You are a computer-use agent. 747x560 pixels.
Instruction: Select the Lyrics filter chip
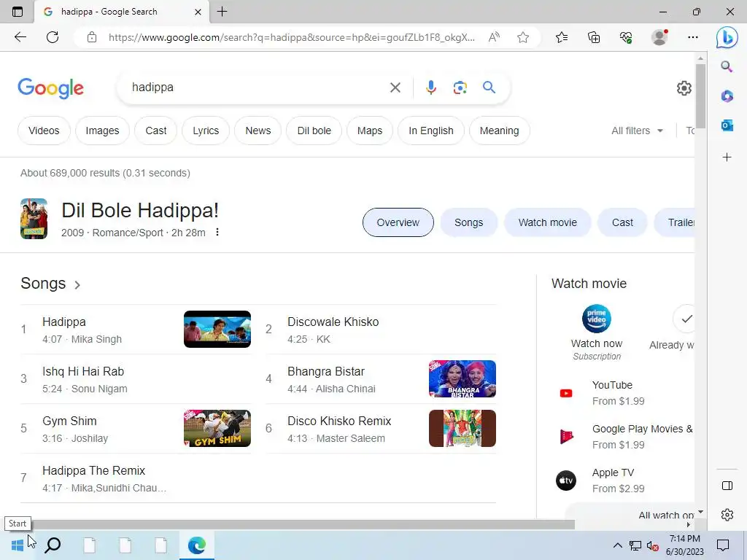206,131
